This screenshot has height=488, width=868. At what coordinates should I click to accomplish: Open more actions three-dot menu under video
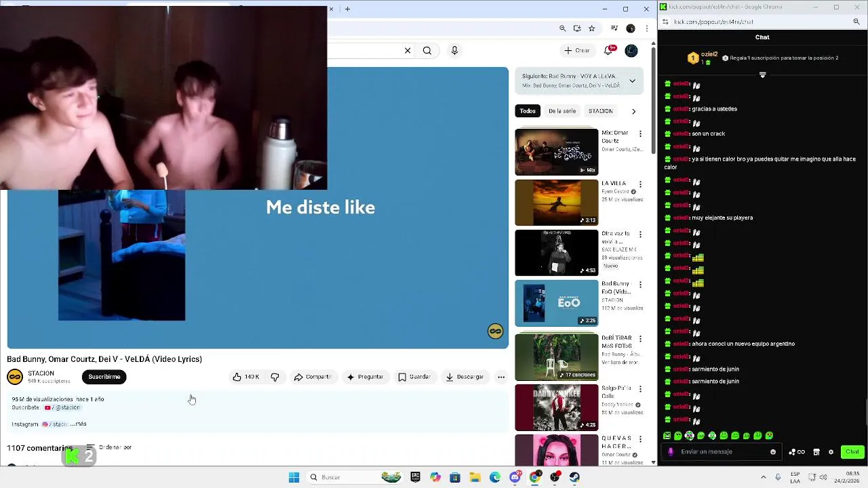(x=501, y=377)
